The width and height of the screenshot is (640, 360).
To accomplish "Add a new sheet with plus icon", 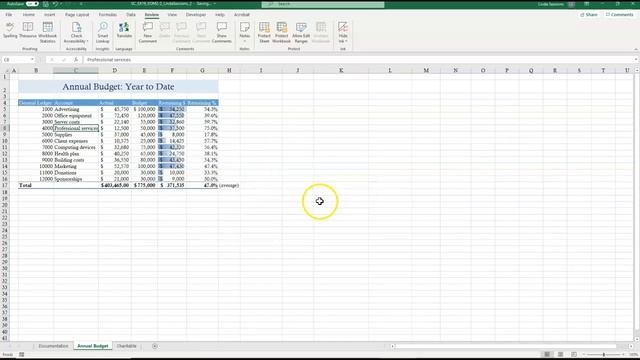I will 155,346.
